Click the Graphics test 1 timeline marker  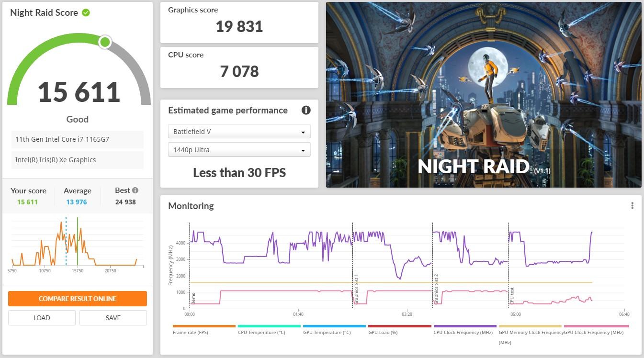click(356, 290)
